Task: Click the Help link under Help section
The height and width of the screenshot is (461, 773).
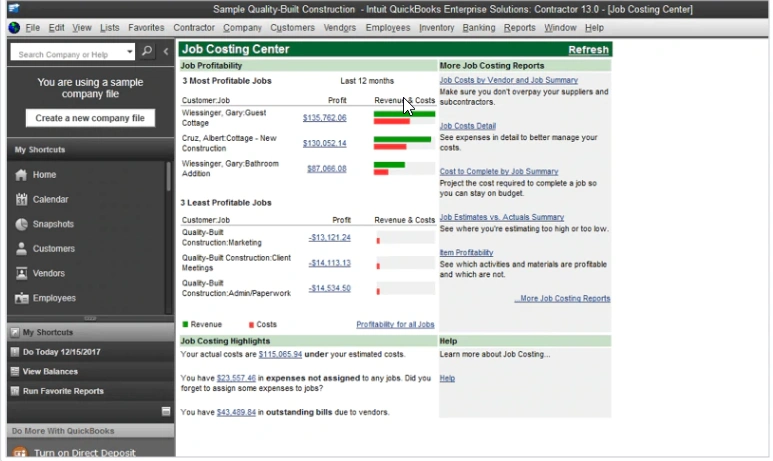Action: pos(447,378)
